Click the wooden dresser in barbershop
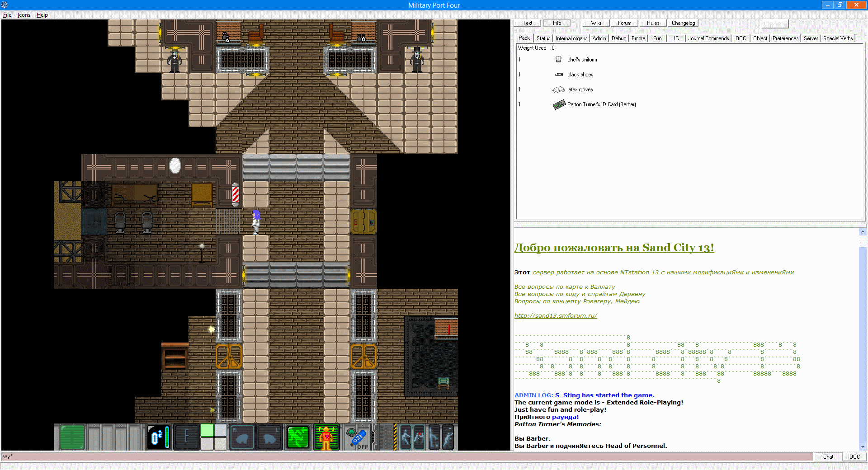868x470 pixels. pos(202,194)
